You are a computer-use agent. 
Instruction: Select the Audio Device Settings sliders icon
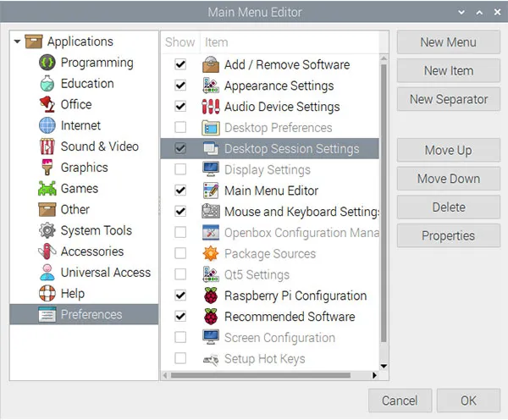(211, 107)
